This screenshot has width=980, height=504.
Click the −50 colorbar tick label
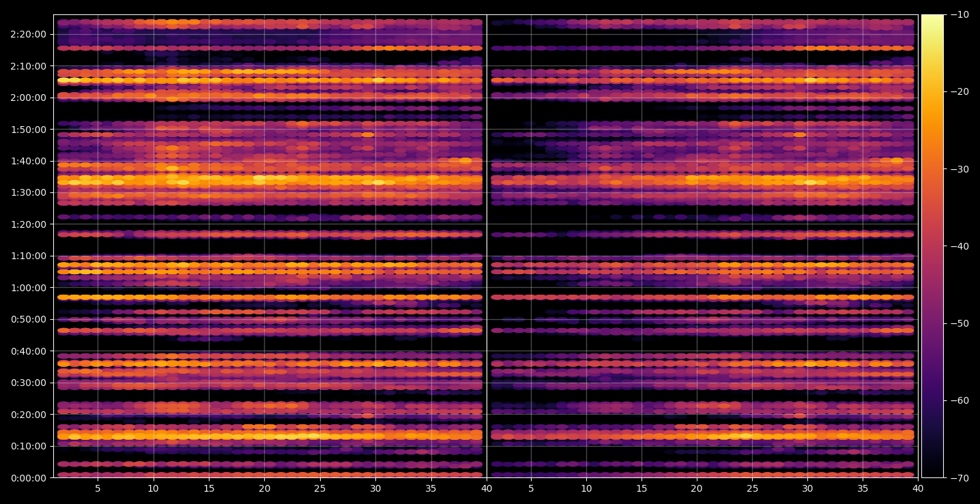pyautogui.click(x=960, y=323)
